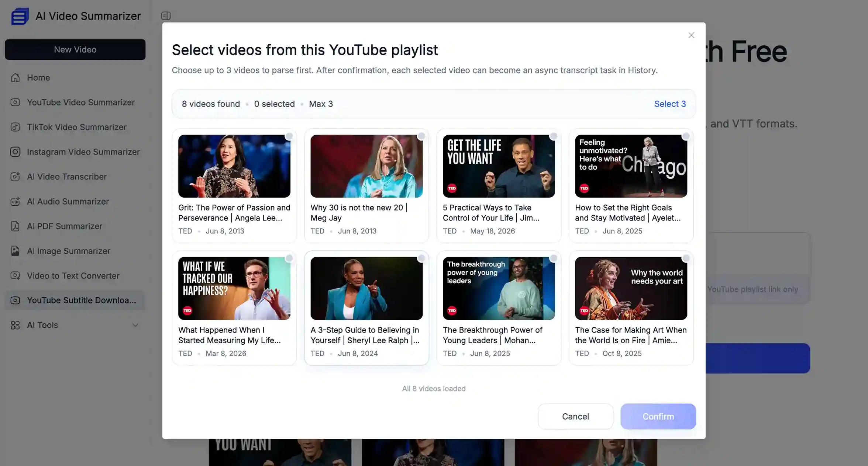
Task: Click the title 'Grit: The Power of Passion and Perseverance'
Action: tap(234, 213)
